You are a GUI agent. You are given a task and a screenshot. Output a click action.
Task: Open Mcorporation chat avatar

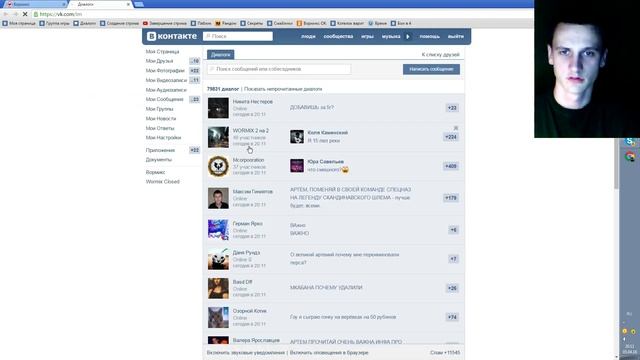(218, 166)
